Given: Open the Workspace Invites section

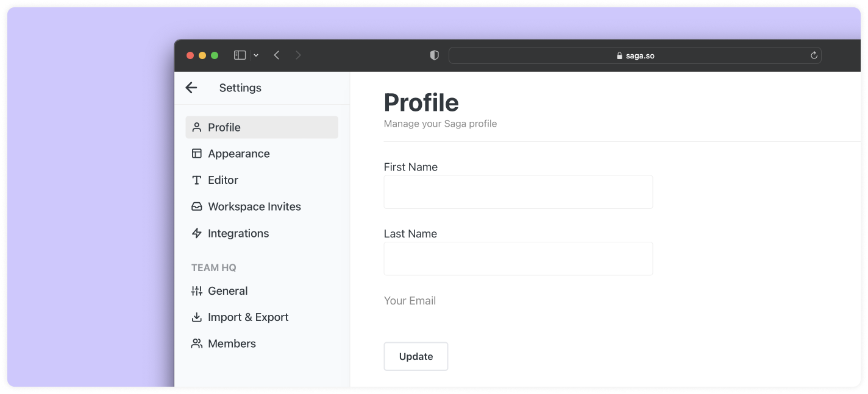Looking at the screenshot, I should (x=254, y=206).
